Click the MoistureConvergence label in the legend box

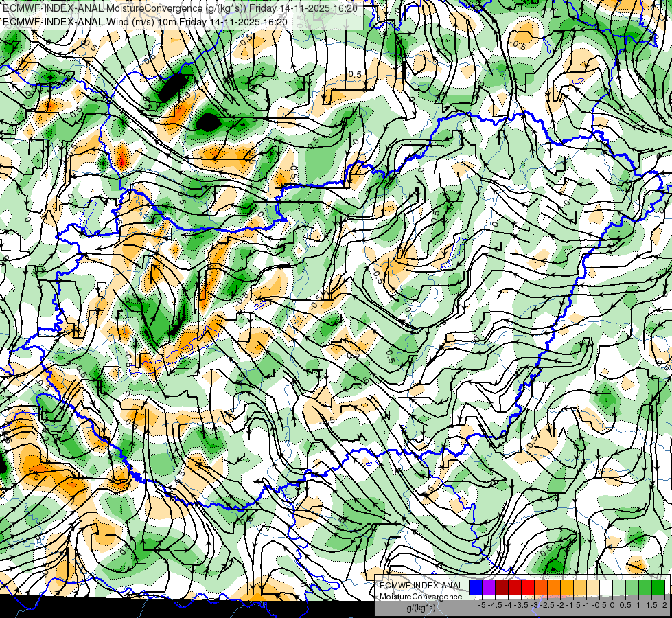421,597
